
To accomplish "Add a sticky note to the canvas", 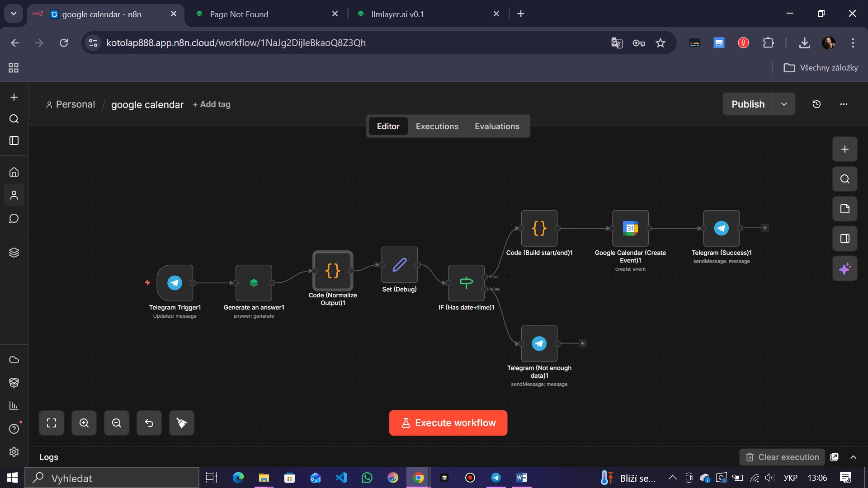I will 845,209.
